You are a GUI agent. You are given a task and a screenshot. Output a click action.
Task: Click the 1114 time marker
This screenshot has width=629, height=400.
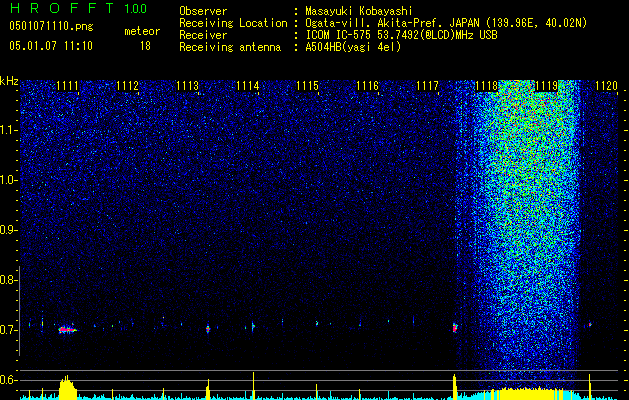click(x=248, y=86)
